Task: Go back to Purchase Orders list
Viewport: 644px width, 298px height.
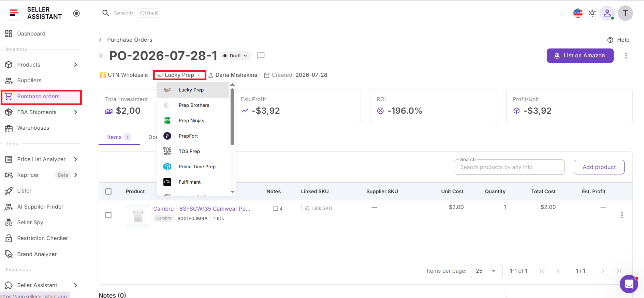Action: pyautogui.click(x=130, y=40)
